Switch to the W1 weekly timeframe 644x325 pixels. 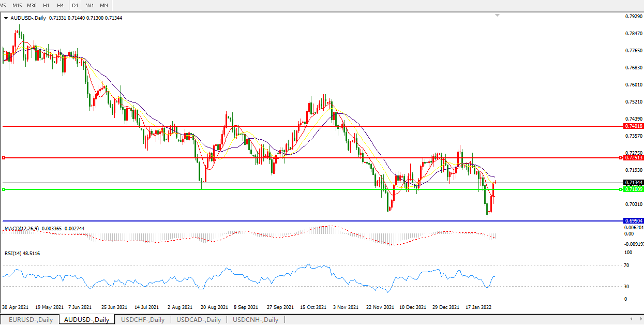click(x=90, y=5)
